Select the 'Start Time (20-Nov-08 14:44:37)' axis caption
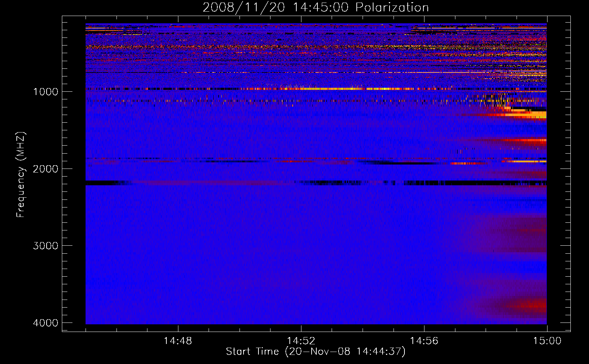Viewport: 589px width, 364px height. [316, 352]
